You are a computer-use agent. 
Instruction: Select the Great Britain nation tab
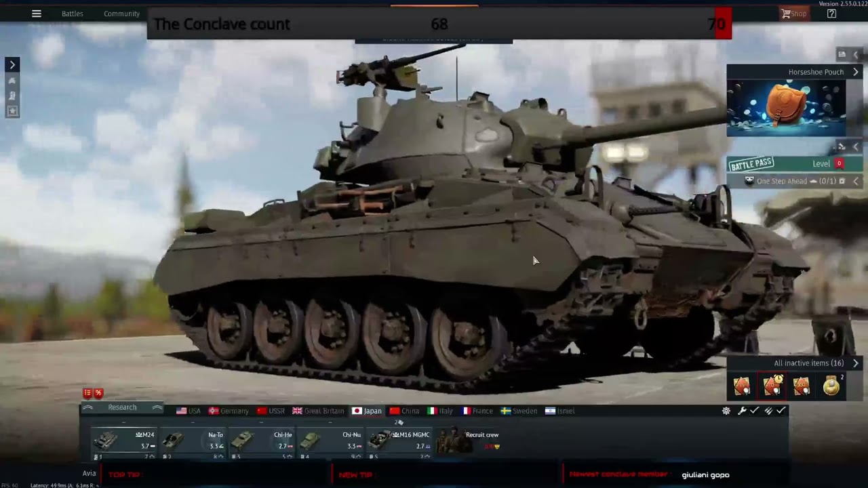318,411
